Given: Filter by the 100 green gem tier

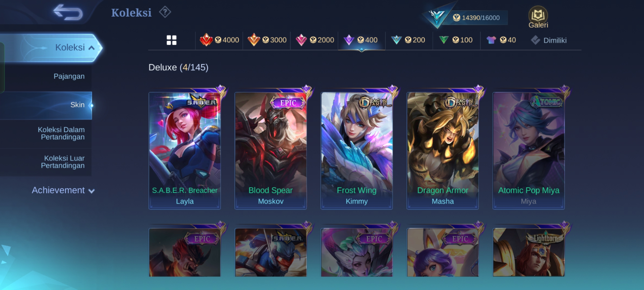Looking at the screenshot, I should pyautogui.click(x=456, y=40).
